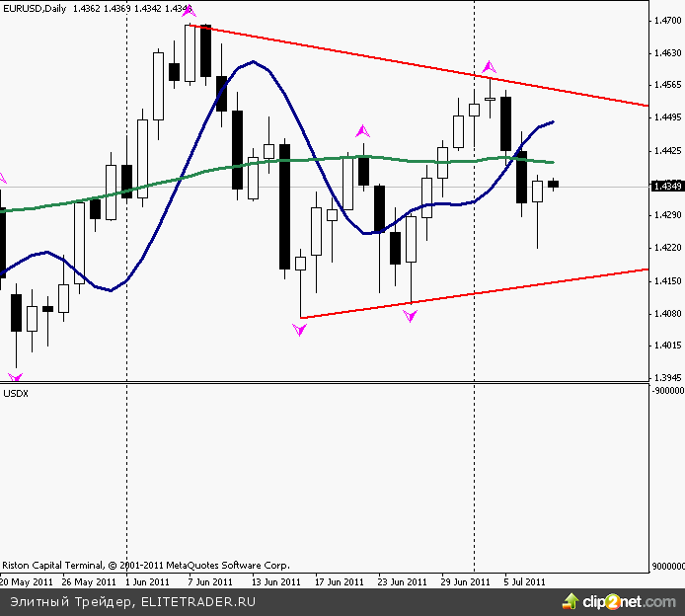Click the 1.4700 level on the price scale

(x=667, y=20)
